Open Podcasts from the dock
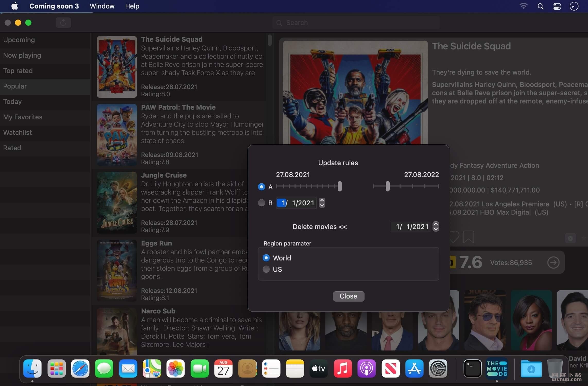This screenshot has width=588, height=386. [x=367, y=369]
